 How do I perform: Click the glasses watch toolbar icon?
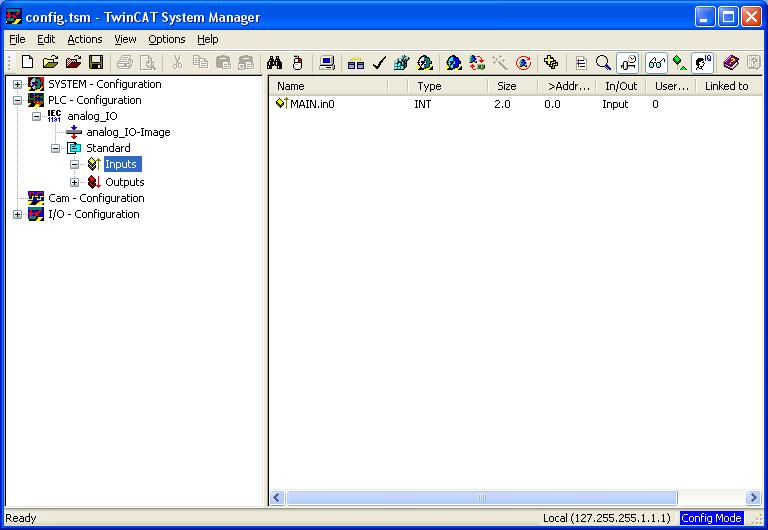(x=656, y=62)
